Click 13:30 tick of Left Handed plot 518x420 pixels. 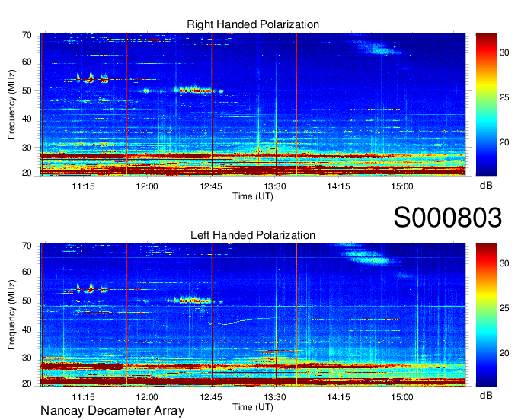tap(274, 397)
